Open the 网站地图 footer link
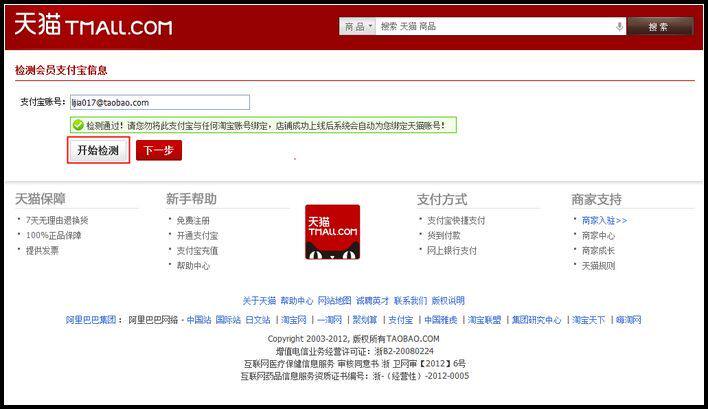The width and height of the screenshot is (708, 409). tap(335, 301)
